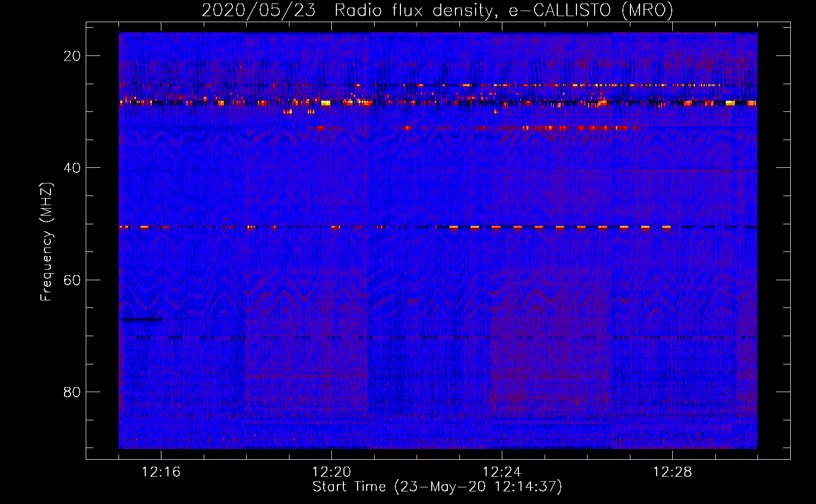
Task: Click the 40 MHz frequency tick label
Action: point(72,168)
